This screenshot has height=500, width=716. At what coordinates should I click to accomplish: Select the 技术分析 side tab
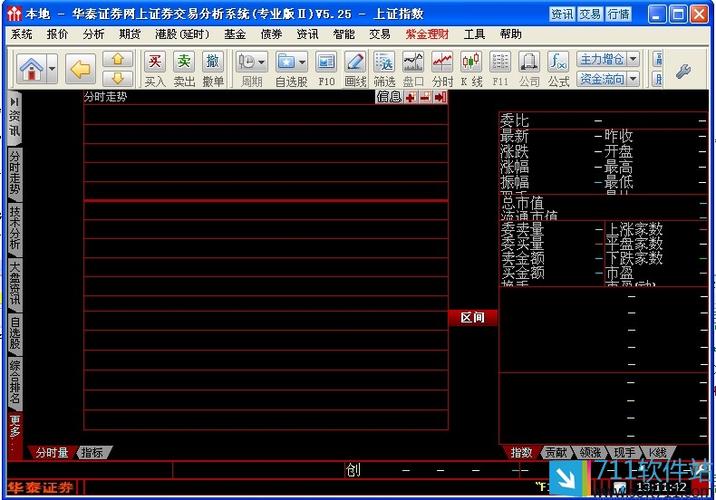click(x=15, y=227)
